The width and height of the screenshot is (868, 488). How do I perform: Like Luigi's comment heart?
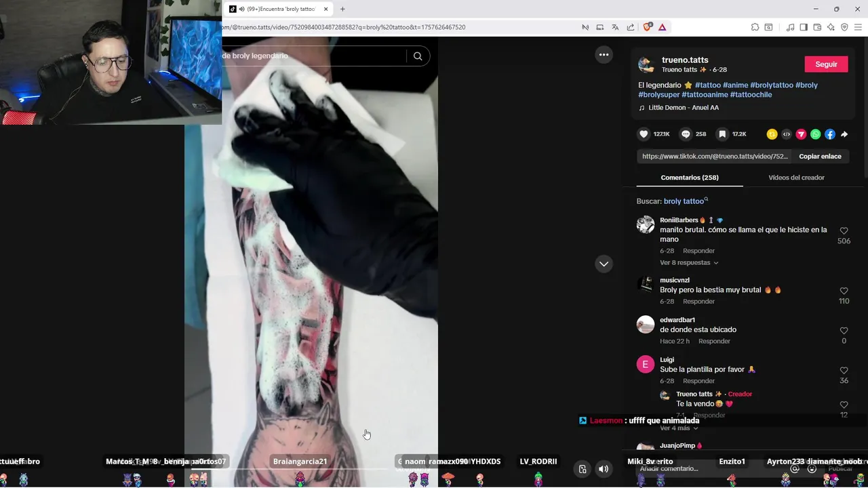tap(844, 371)
